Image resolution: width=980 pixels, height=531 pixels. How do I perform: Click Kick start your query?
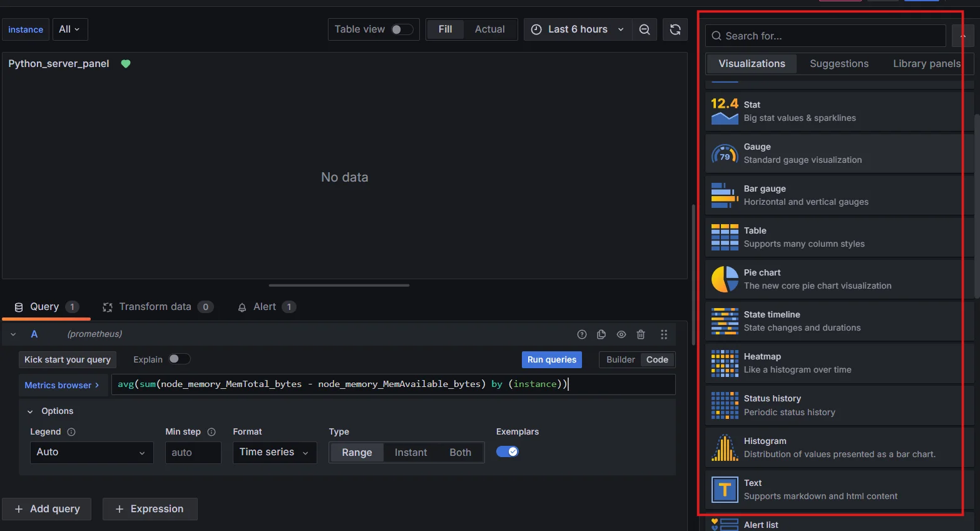pos(68,359)
